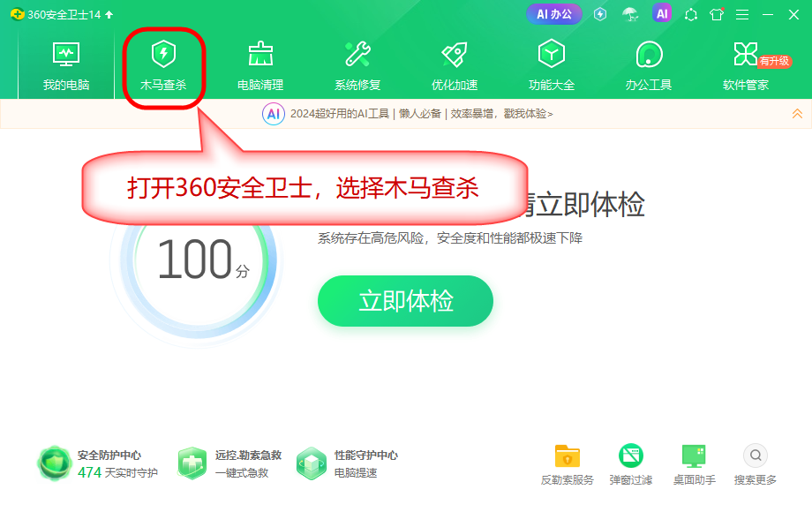812x512 pixels.
Task: Click the 有升级 upgrade badge
Action: point(775,61)
